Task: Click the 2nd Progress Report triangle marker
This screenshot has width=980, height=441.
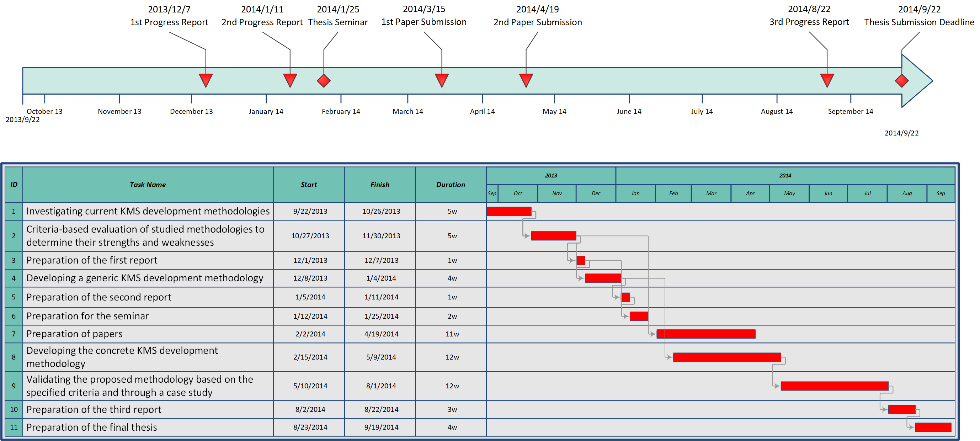Action: [x=290, y=80]
